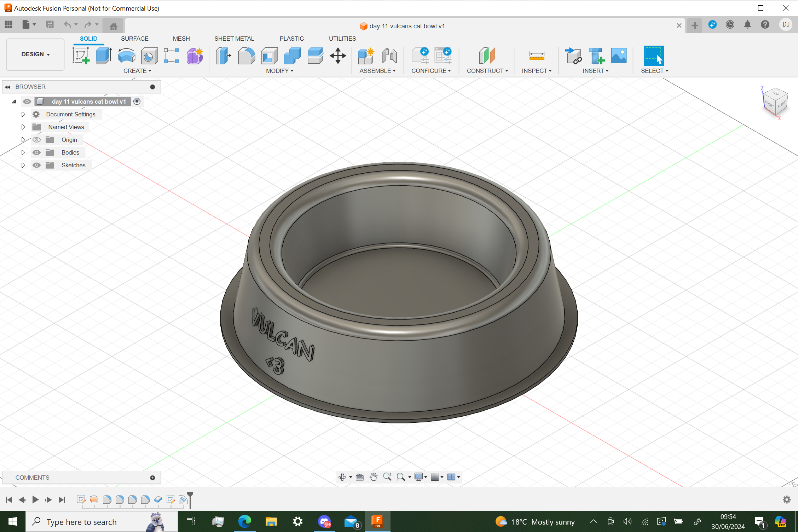Hide the Bodies folder visibility
The image size is (798, 532).
coord(36,152)
